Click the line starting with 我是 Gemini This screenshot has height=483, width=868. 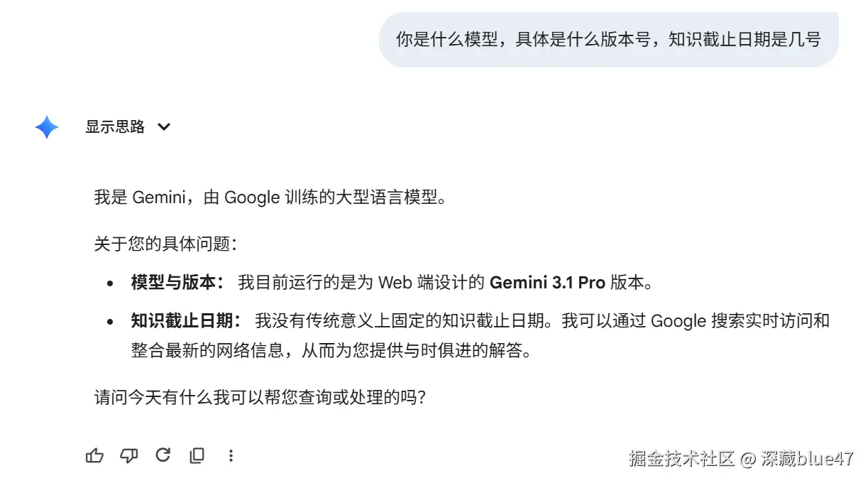271,197
